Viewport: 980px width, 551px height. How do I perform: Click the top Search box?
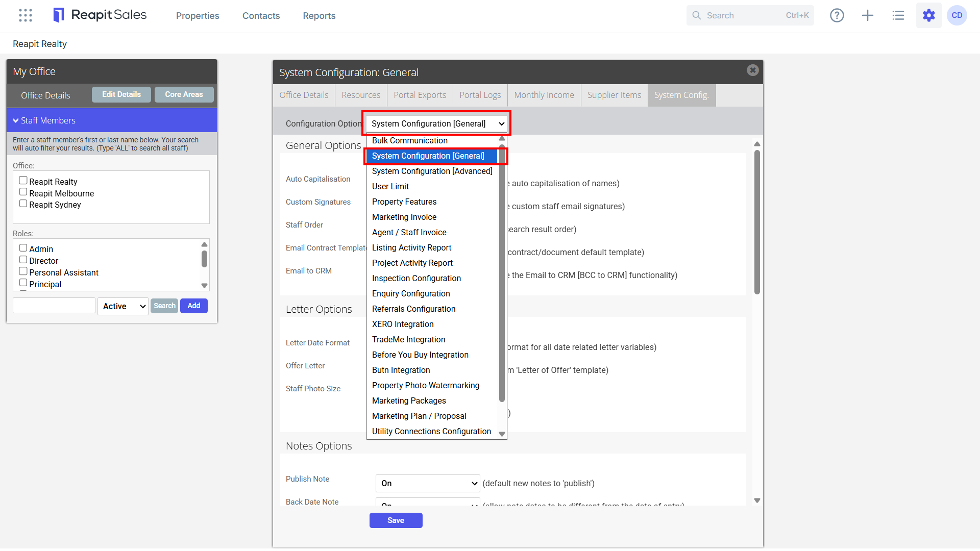click(750, 15)
